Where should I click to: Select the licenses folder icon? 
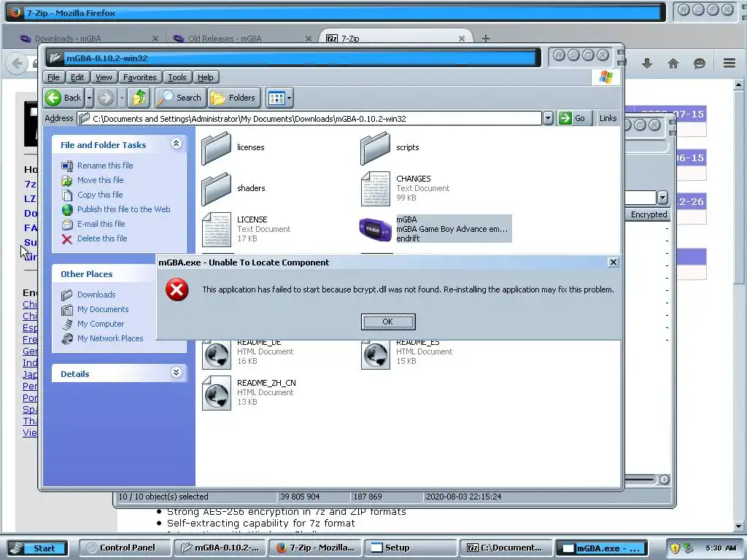(x=216, y=148)
